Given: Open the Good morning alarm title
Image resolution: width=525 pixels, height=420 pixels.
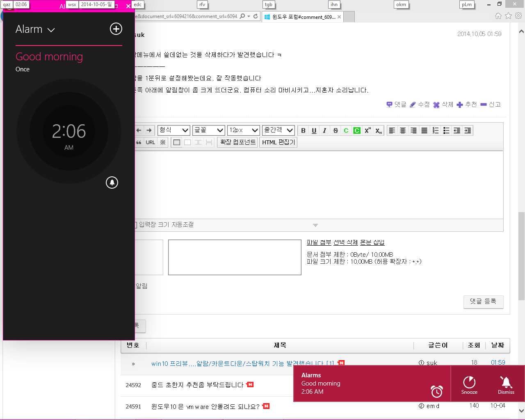Looking at the screenshot, I should tap(49, 57).
